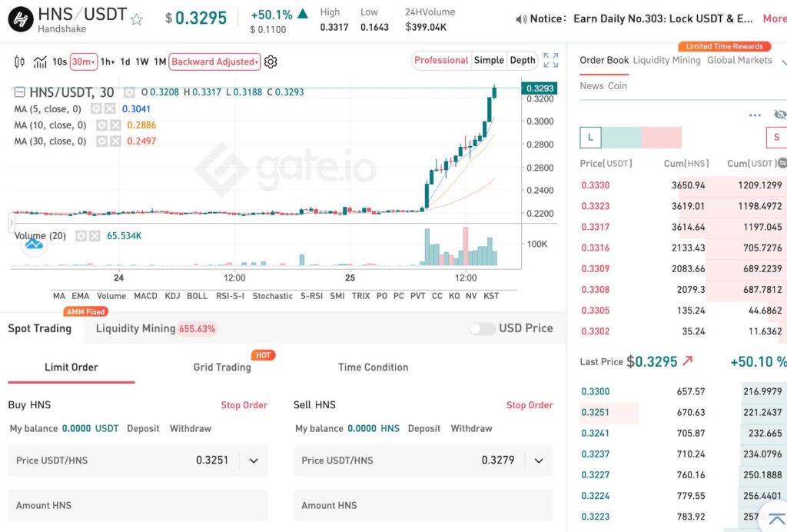Image resolution: width=787 pixels, height=532 pixels.
Task: Click Withdraw link beside HNS balance
Action: point(471,429)
